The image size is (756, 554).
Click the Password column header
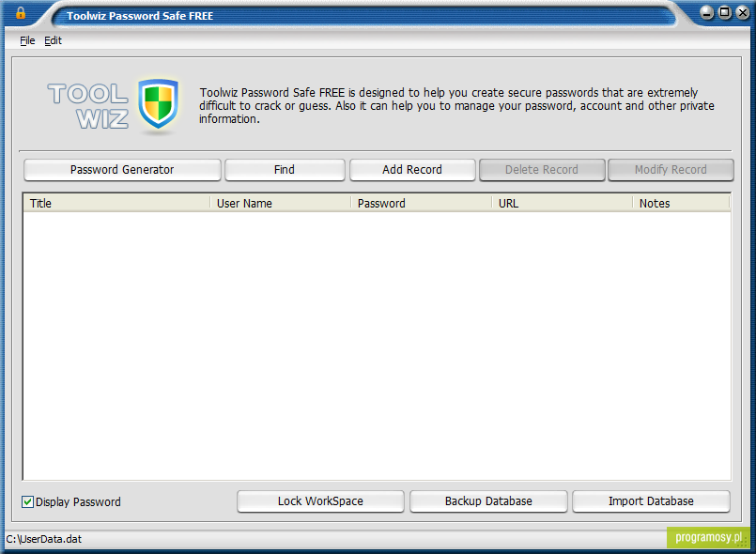(x=422, y=204)
